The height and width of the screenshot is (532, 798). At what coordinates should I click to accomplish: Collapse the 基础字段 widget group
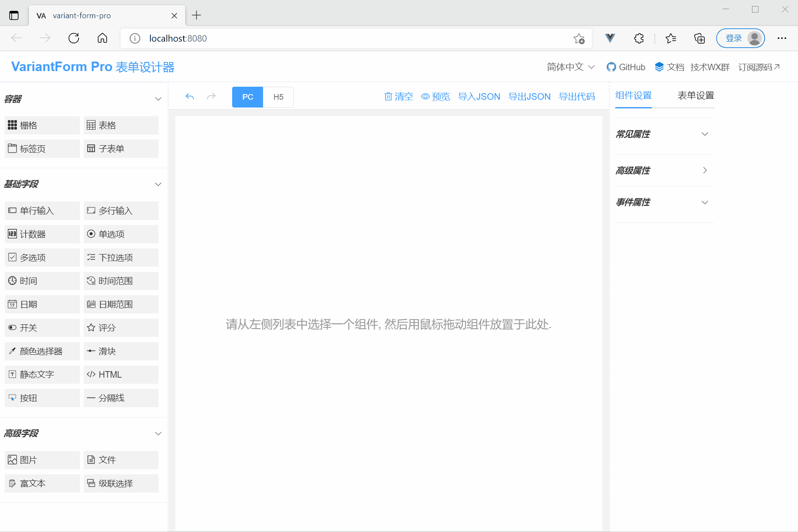click(158, 184)
